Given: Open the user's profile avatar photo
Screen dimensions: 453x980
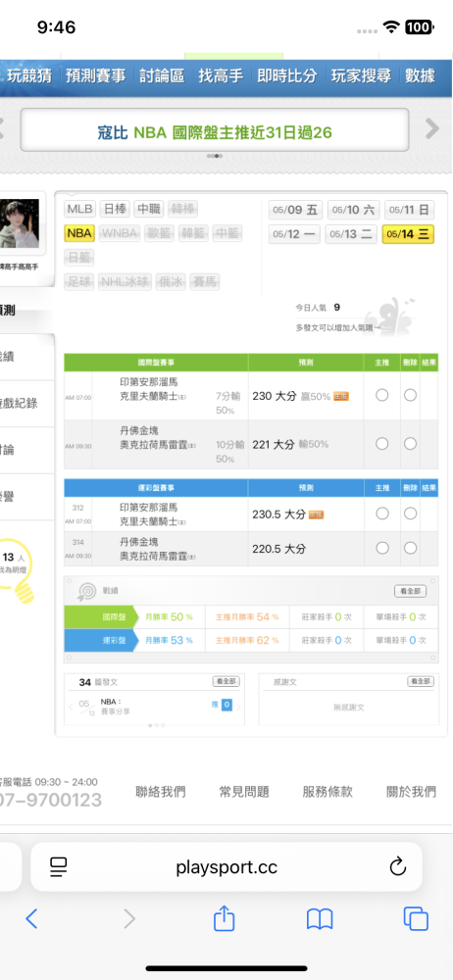Looking at the screenshot, I should click(19, 223).
